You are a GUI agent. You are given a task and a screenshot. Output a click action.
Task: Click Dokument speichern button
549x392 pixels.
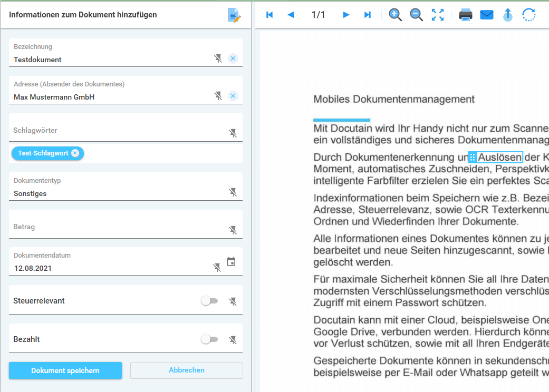click(x=65, y=370)
